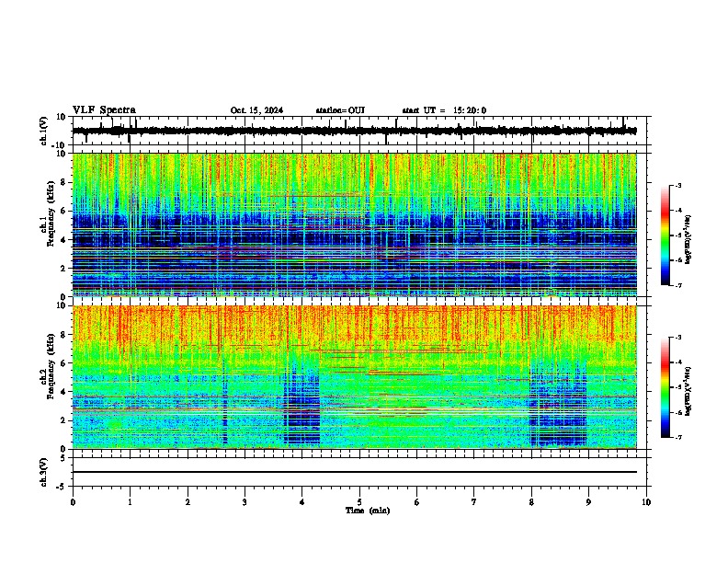Click the "4" kHz tick on ch.1 spectrogram
This screenshot has height=563, width=728.
64,240
